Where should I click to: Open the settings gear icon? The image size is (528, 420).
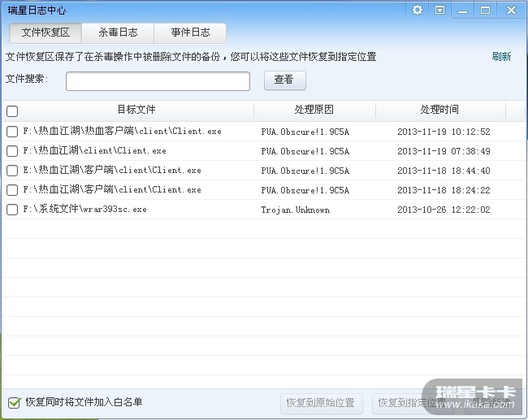click(418, 10)
